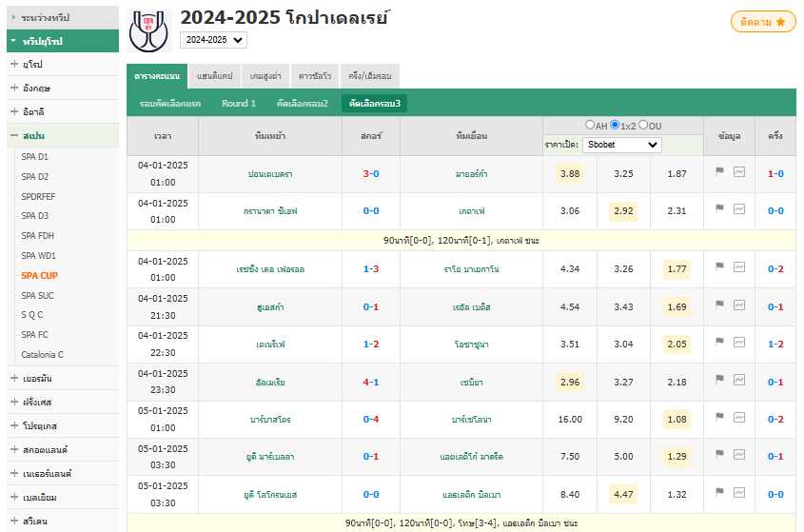Open the 2024-2025 season dropdown
Screen dimensions: 804x532
tap(213, 40)
